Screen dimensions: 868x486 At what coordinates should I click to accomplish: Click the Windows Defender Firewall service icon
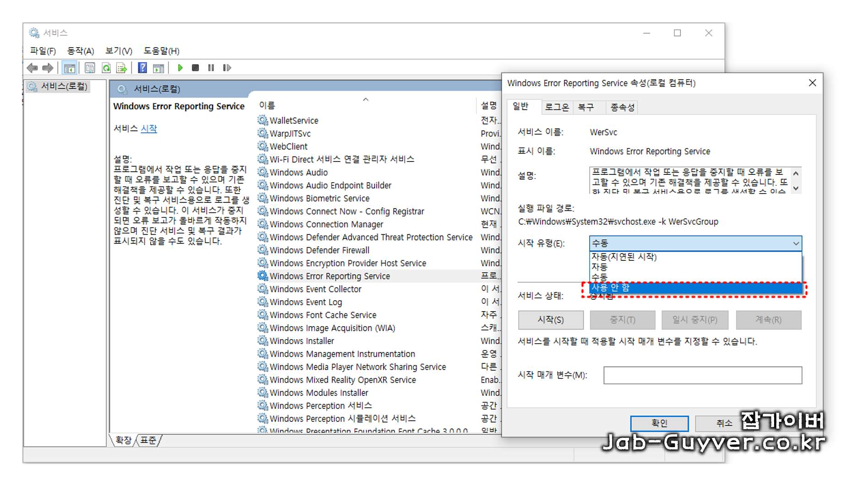[263, 250]
